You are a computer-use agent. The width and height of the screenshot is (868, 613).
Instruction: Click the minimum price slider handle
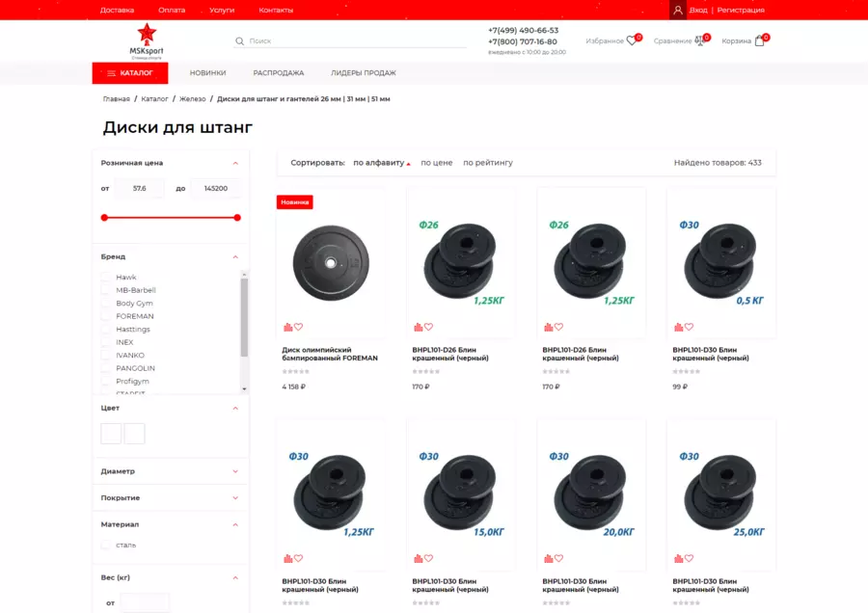click(104, 218)
